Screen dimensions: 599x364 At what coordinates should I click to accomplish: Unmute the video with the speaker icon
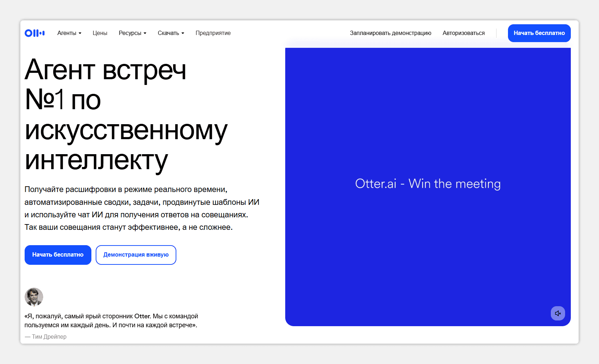point(558,313)
